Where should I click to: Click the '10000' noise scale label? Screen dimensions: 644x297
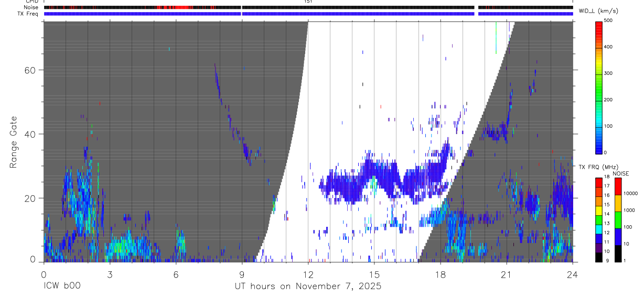[630, 193]
